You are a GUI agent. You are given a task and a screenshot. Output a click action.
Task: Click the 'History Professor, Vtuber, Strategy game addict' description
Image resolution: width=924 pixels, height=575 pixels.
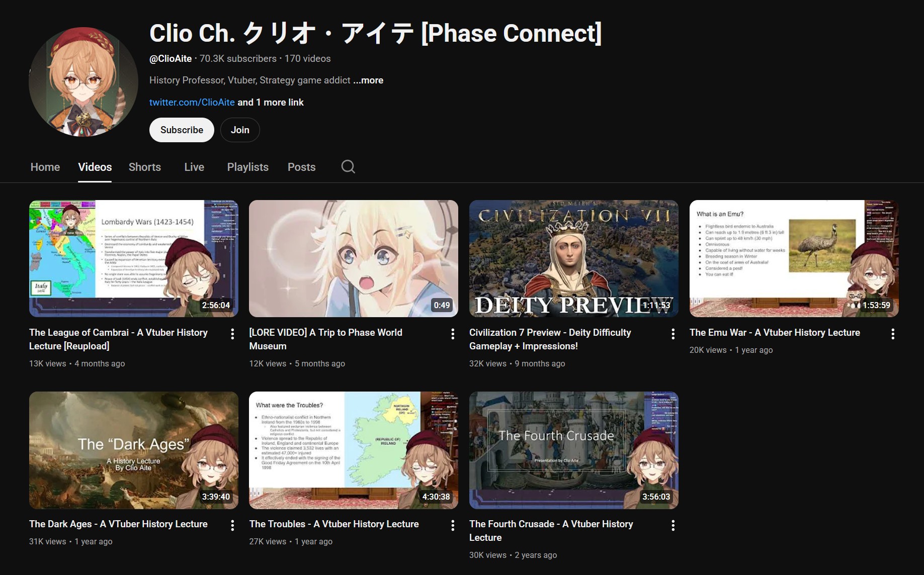coord(250,80)
